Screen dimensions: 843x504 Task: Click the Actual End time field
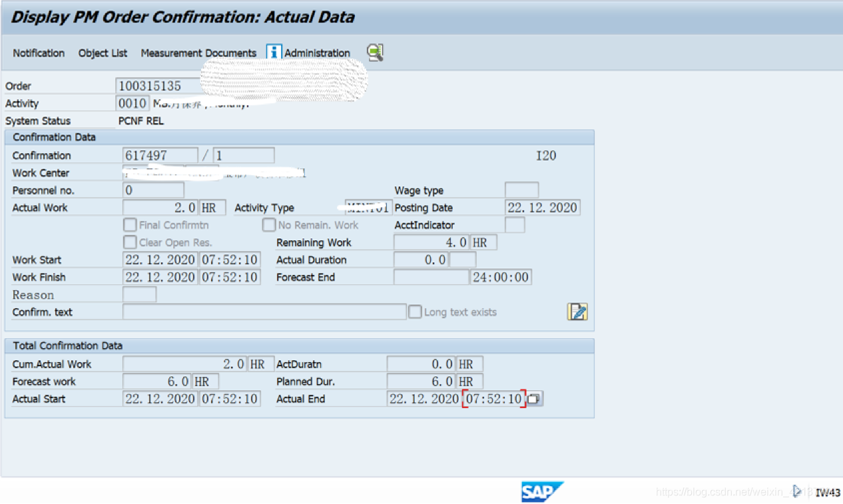[x=494, y=399]
